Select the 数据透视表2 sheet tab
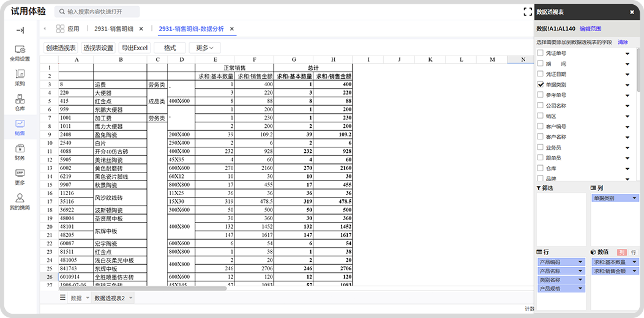The height and width of the screenshot is (318, 644). click(110, 298)
